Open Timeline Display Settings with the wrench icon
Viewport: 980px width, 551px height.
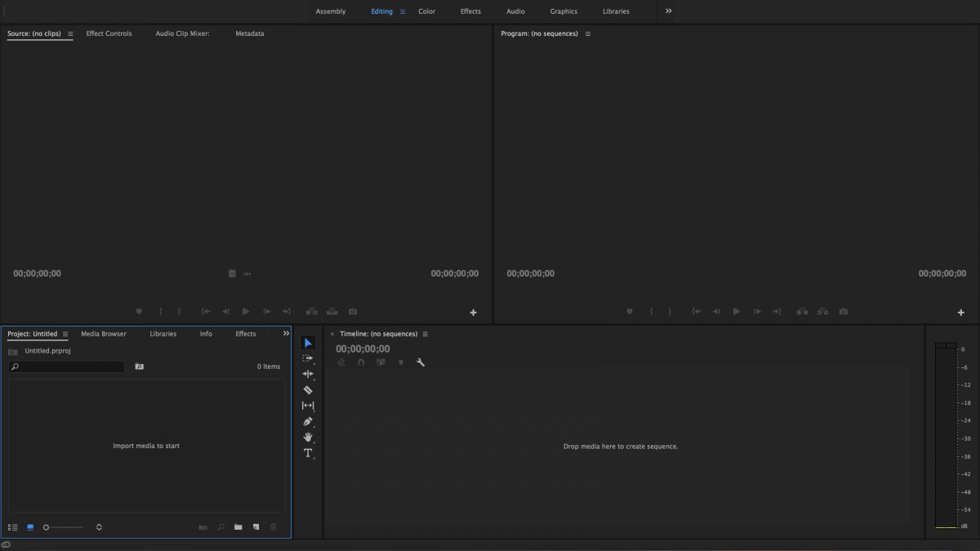click(420, 362)
